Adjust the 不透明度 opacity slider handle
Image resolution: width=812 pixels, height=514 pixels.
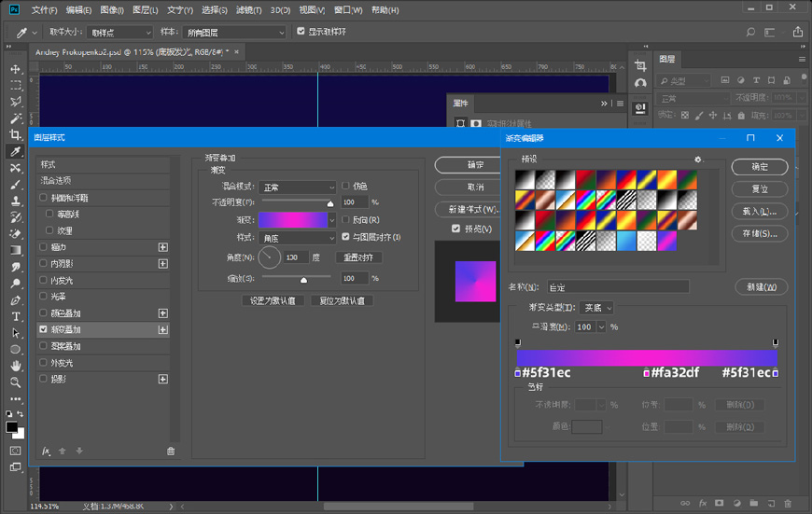330,203
